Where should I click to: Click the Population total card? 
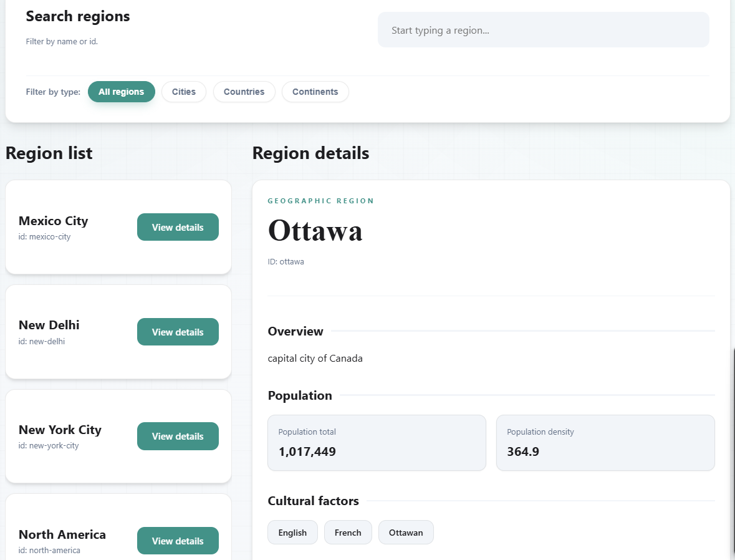pos(377,443)
